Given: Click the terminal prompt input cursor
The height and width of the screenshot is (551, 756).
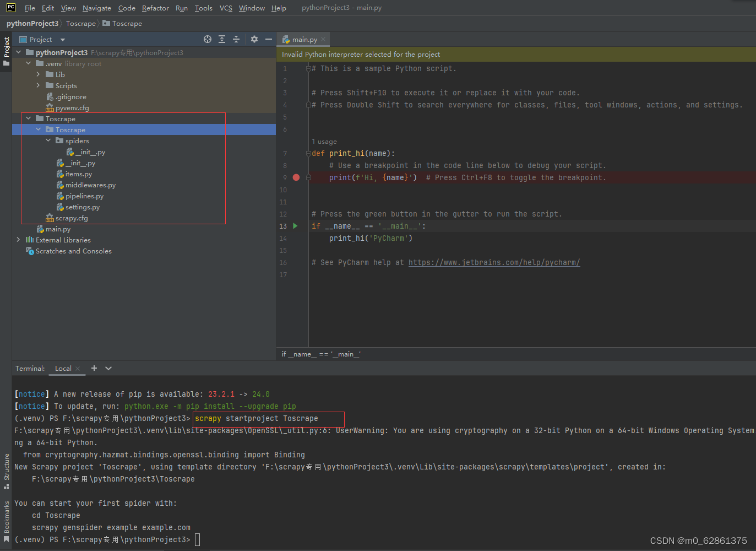Looking at the screenshot, I should tap(198, 539).
